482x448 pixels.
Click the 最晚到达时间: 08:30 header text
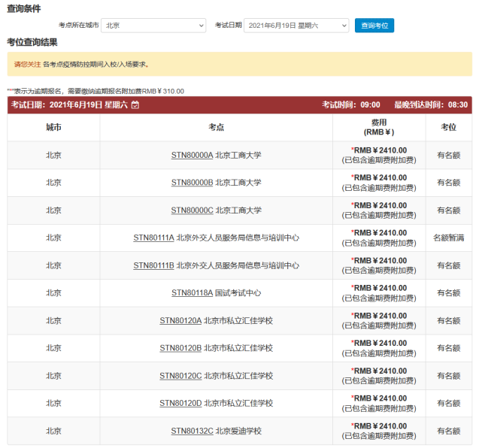431,105
